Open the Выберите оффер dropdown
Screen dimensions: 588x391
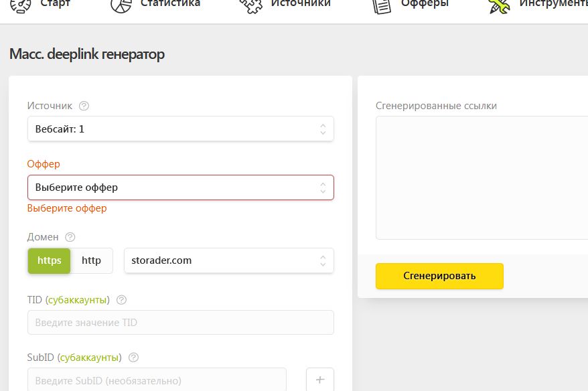[181, 187]
